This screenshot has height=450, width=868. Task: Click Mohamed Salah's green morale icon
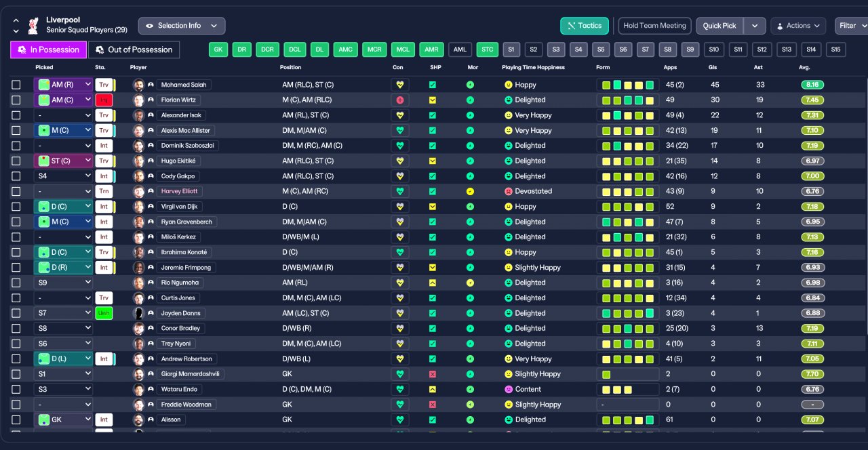click(470, 85)
